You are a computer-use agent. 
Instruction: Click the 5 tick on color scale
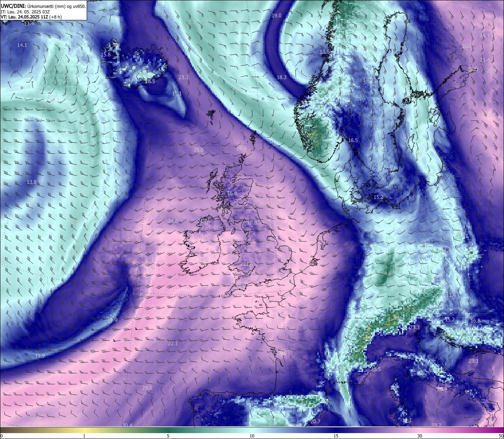[x=168, y=436]
